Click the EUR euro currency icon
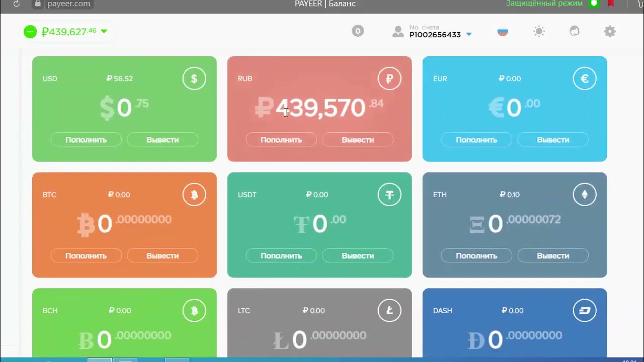Screen dimensions: 644x362 click(x=585, y=78)
